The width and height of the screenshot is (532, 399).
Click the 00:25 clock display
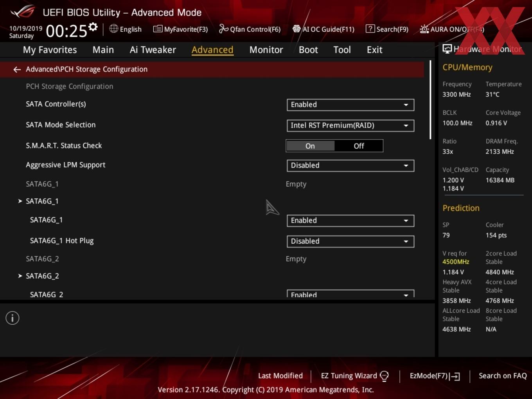pos(66,31)
